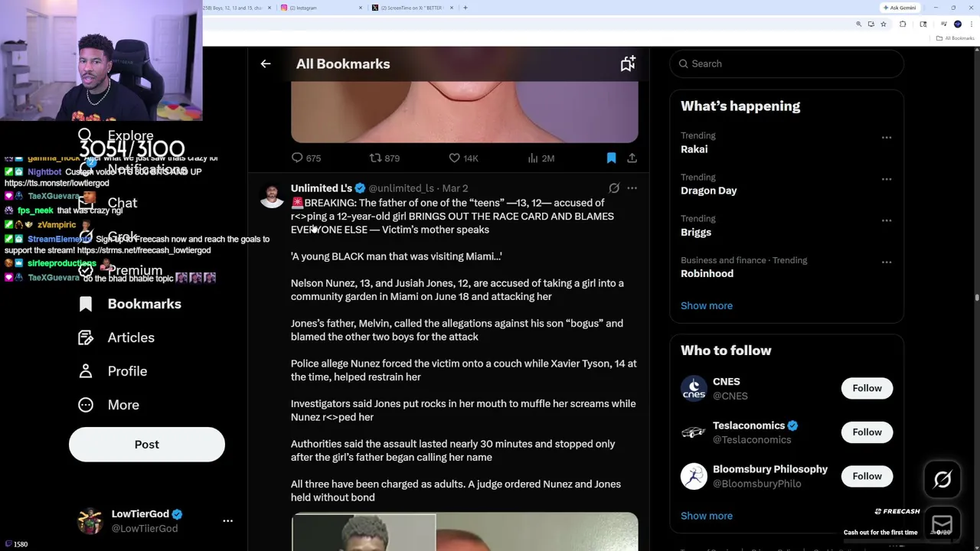Open Profile in the sidebar
Image resolution: width=980 pixels, height=551 pixels.
click(x=113, y=371)
